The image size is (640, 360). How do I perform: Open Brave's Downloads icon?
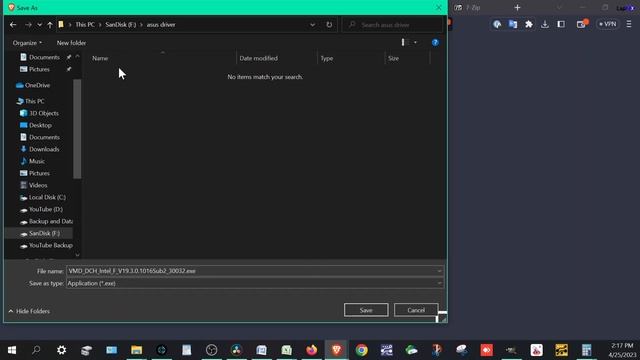click(545, 24)
